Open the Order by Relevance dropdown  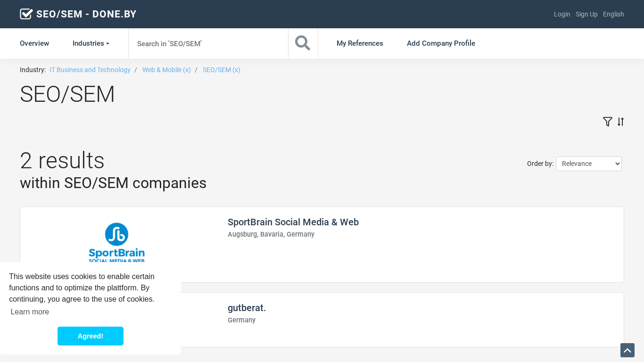(x=588, y=164)
